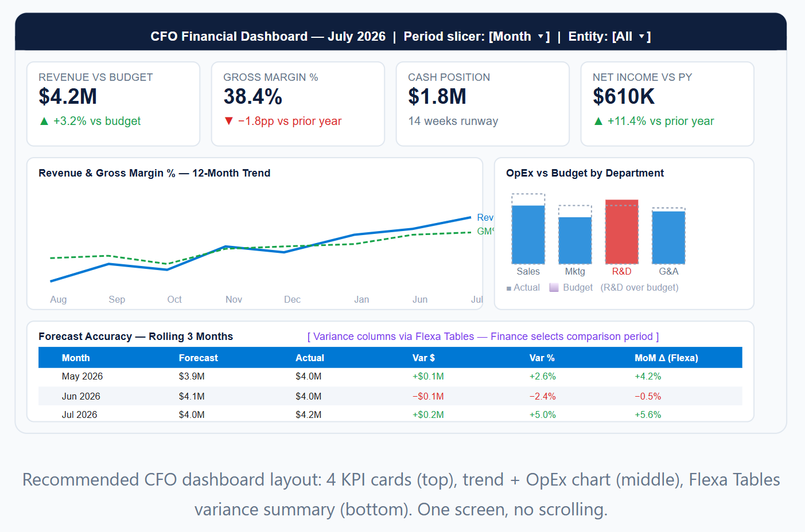The image size is (805, 532).
Task: Click the Forecast Accuracy Rolling 3 Months title
Action: (x=135, y=337)
